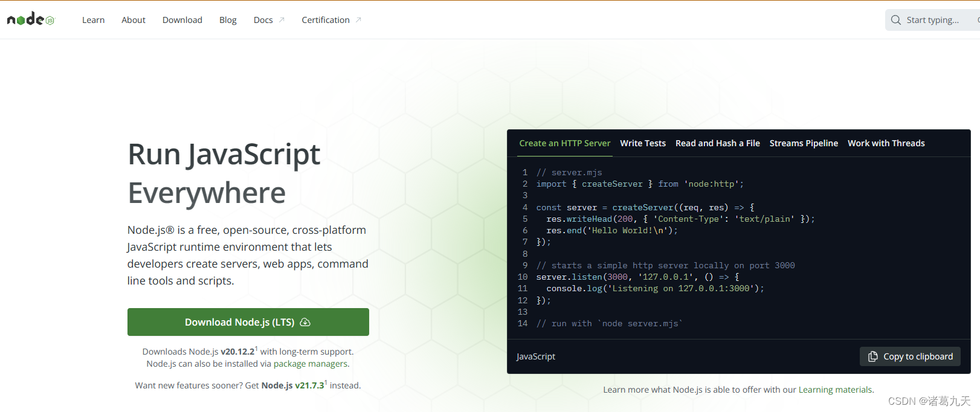
Task: Open the package managers link
Action: [311, 364]
